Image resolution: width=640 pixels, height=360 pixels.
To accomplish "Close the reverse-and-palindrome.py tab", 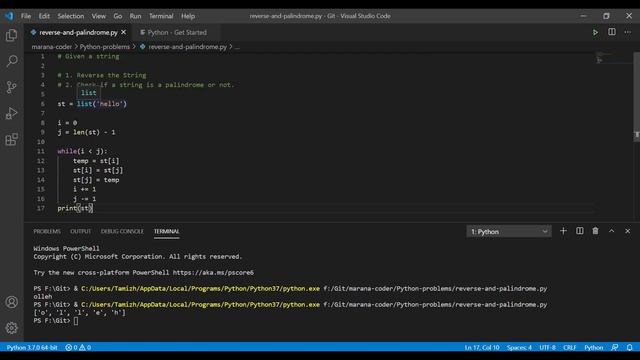I will click(124, 32).
